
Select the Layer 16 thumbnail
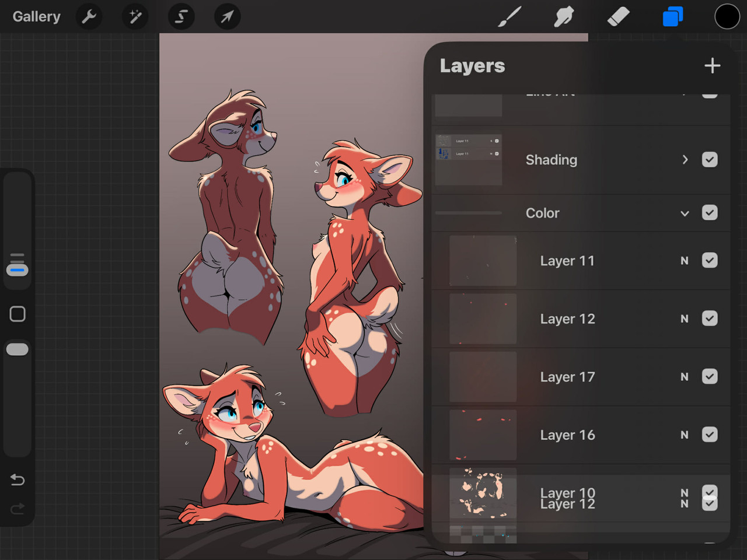click(483, 435)
